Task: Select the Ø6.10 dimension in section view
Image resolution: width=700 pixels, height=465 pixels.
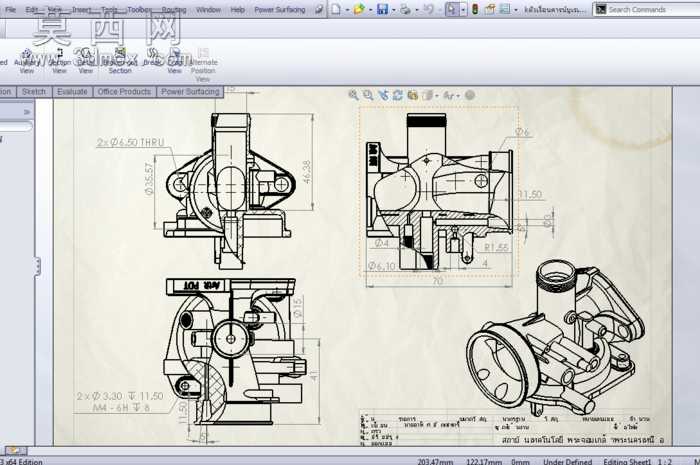Action: (x=382, y=266)
